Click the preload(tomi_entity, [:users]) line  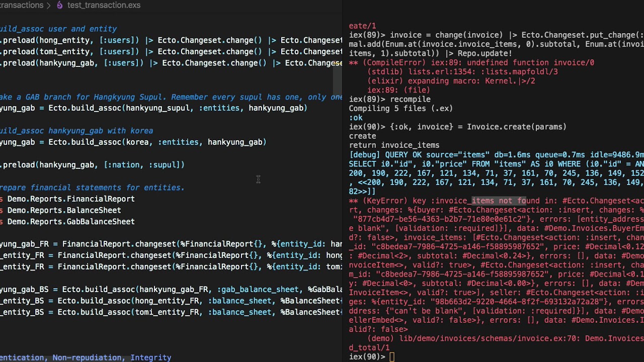coord(171,52)
